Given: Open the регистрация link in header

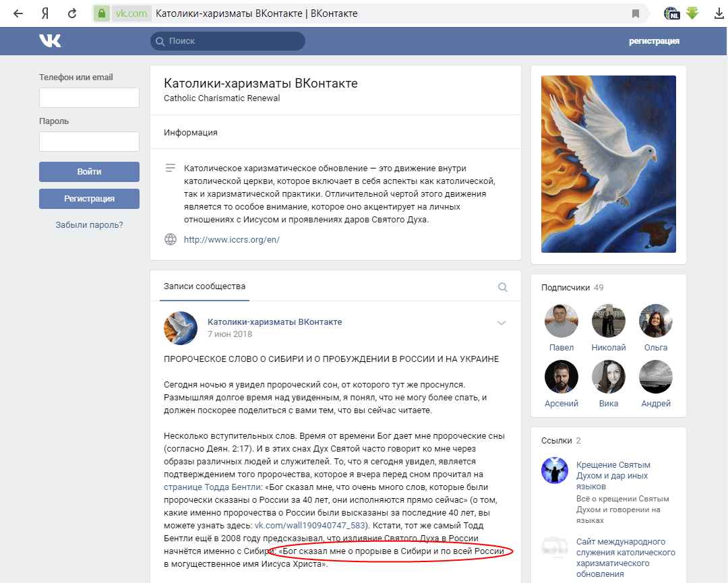Looking at the screenshot, I should tap(654, 41).
